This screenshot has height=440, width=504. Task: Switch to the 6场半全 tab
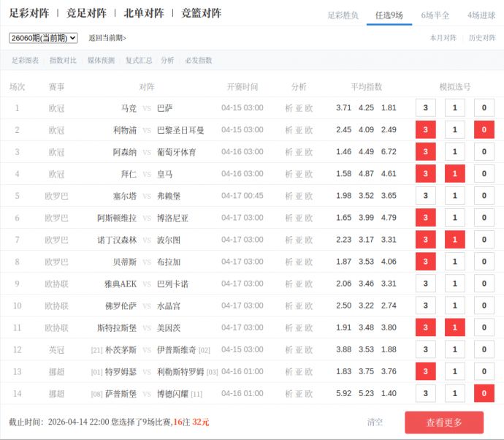point(435,15)
